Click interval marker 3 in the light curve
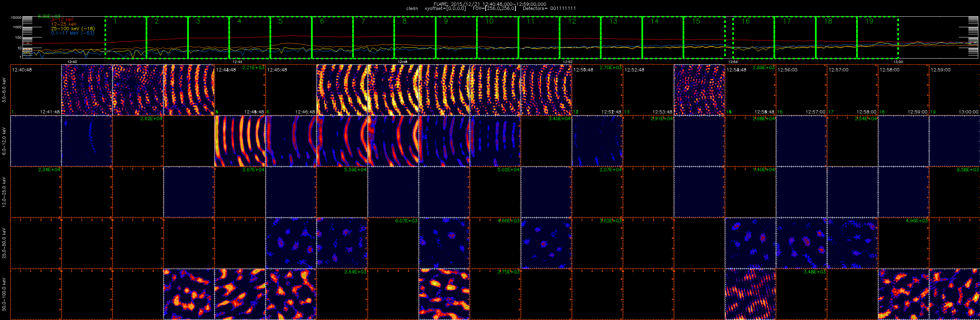This screenshot has height=320, width=980. click(x=198, y=21)
